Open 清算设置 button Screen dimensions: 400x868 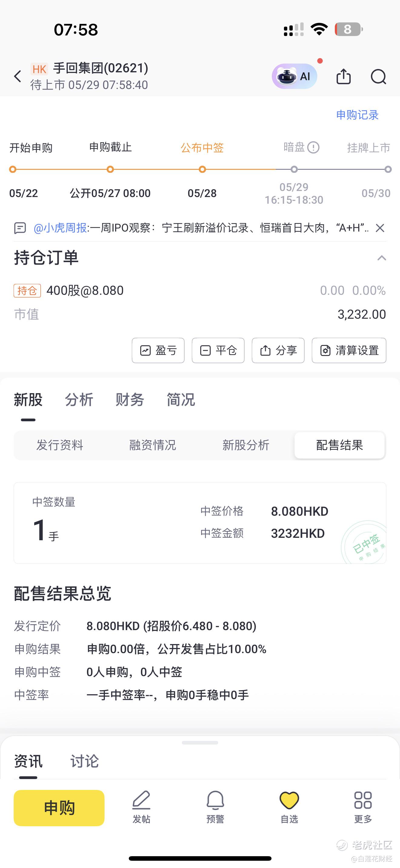point(349,350)
